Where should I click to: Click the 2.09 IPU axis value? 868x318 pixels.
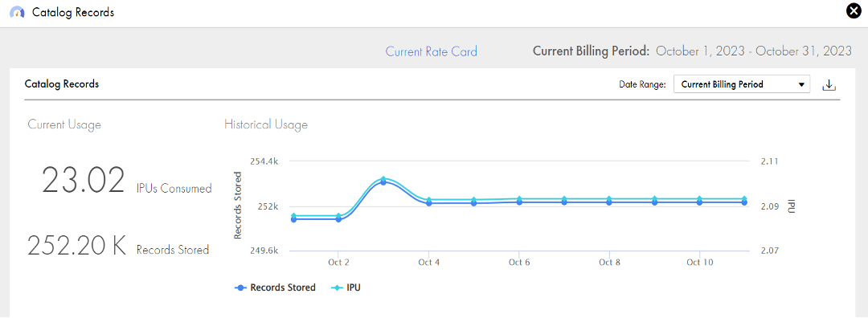coord(771,206)
